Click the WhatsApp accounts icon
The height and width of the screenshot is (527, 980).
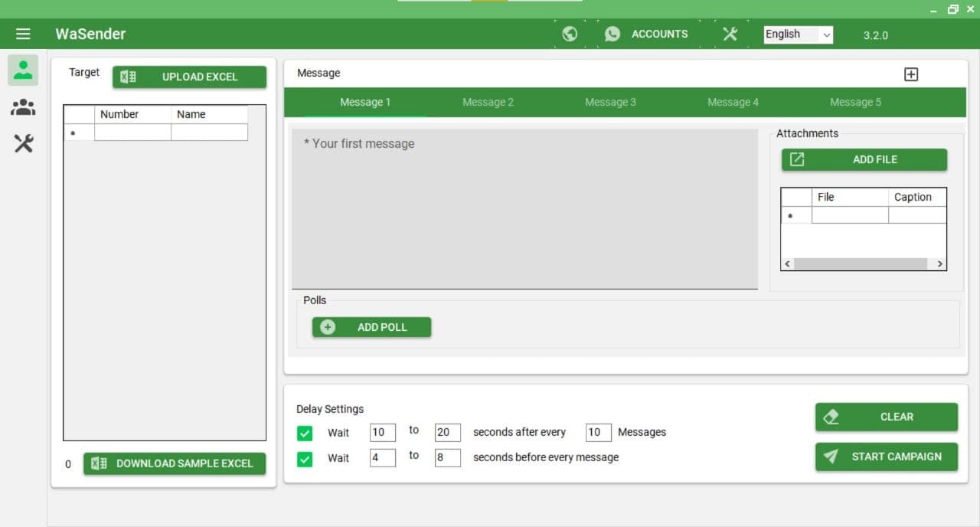click(x=612, y=34)
